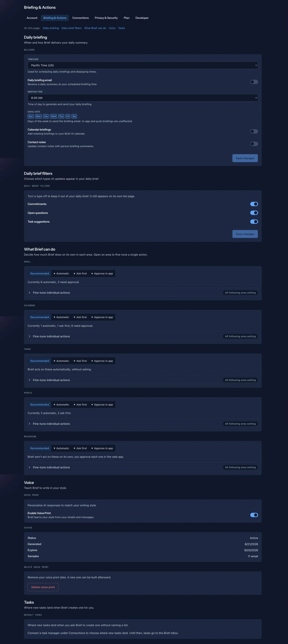Viewport: 288px width, 644px height.
Task: Go to the Plan tab
Action: click(x=127, y=18)
